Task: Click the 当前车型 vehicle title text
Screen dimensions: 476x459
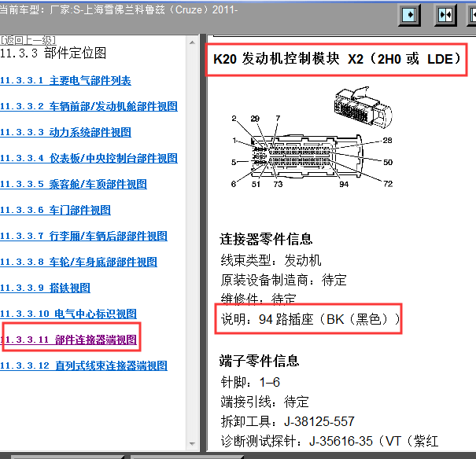Action: click(x=119, y=10)
